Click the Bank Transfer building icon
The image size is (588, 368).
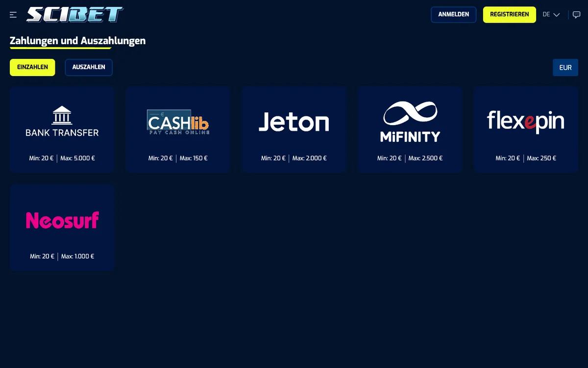62,115
